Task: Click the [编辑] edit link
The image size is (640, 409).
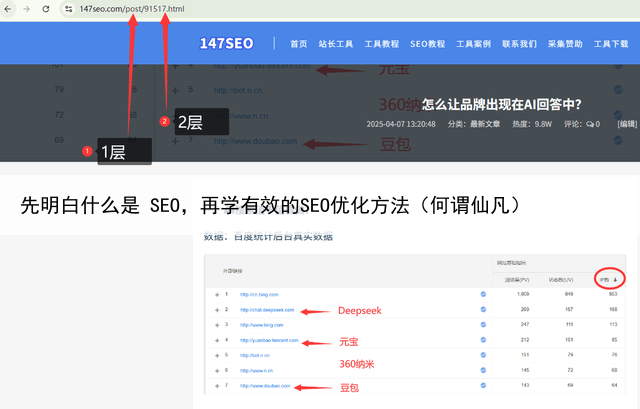Action: click(627, 124)
